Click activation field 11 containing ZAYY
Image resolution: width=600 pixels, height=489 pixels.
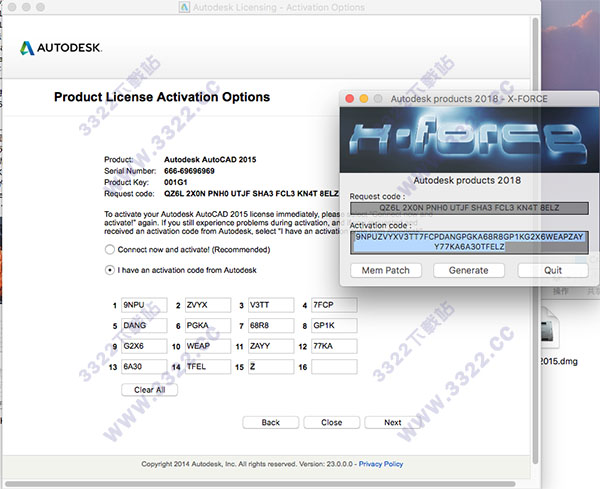tap(271, 346)
